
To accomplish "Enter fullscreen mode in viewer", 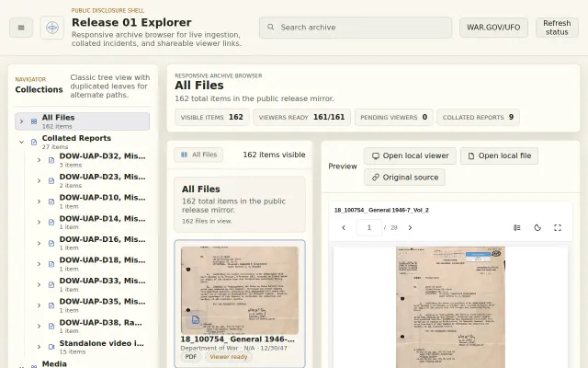I will [x=558, y=227].
